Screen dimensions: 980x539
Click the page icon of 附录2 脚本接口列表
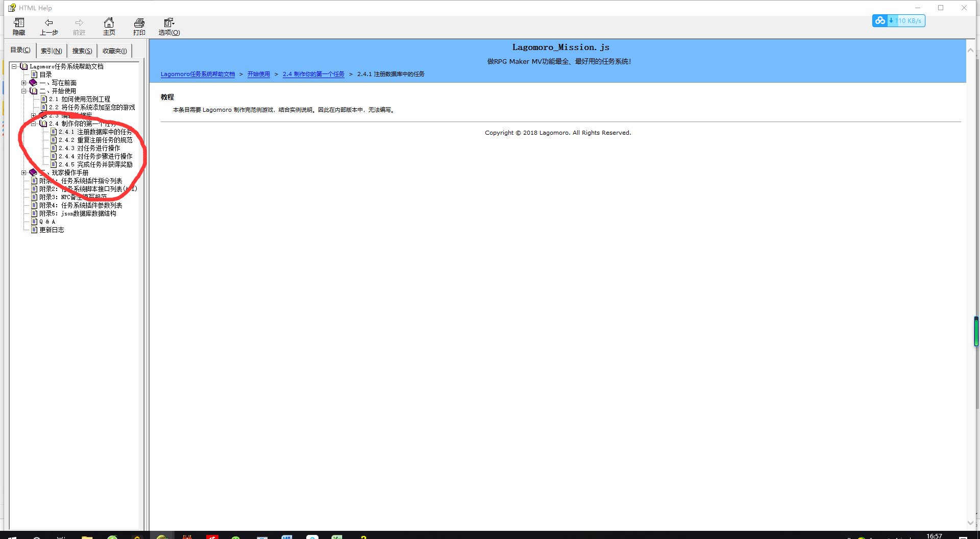[x=34, y=189]
